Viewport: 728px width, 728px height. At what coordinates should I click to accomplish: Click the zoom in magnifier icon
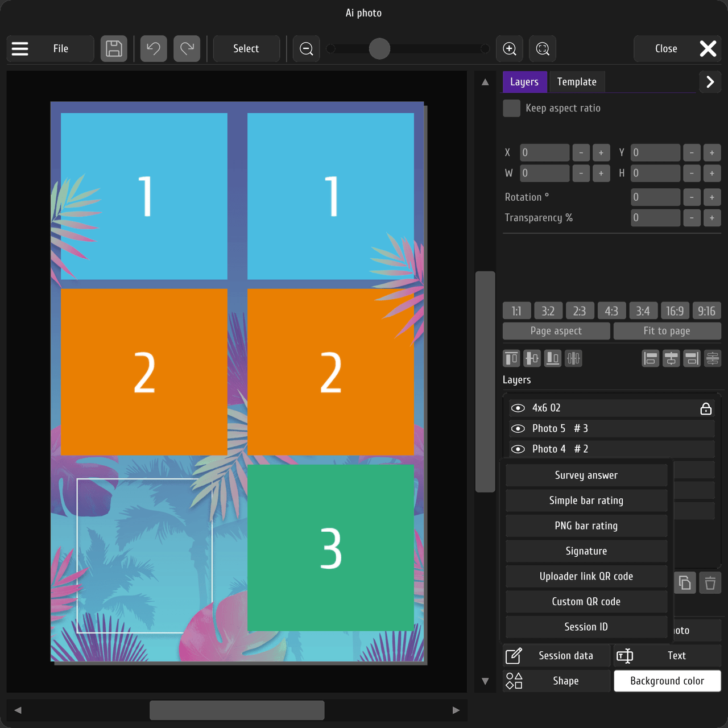pos(510,49)
